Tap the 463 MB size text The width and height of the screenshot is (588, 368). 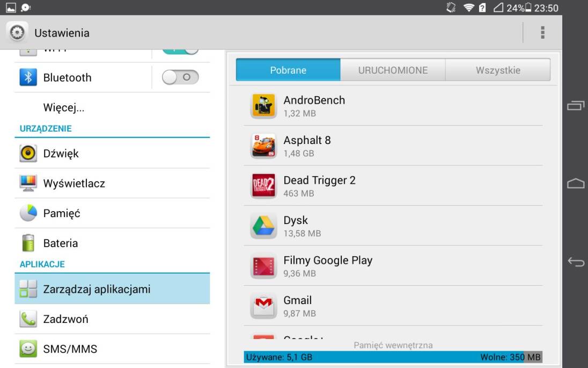pos(299,193)
